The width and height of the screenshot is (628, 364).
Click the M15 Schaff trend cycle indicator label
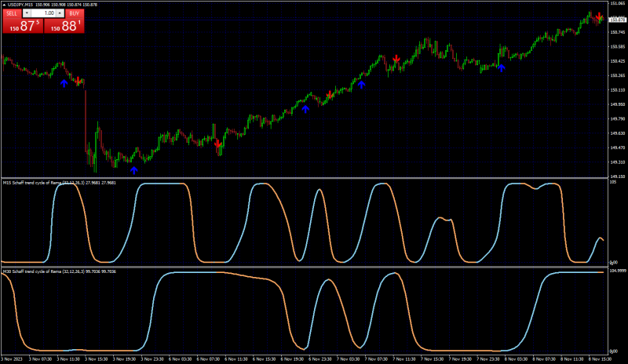pos(60,183)
